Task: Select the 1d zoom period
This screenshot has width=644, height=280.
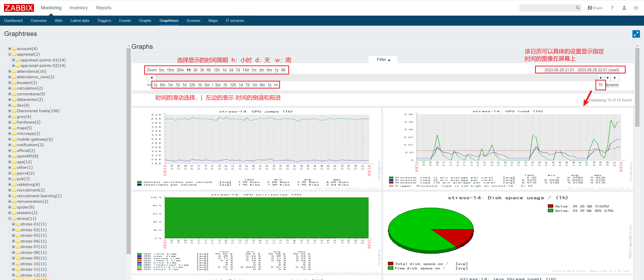Action: (224, 70)
